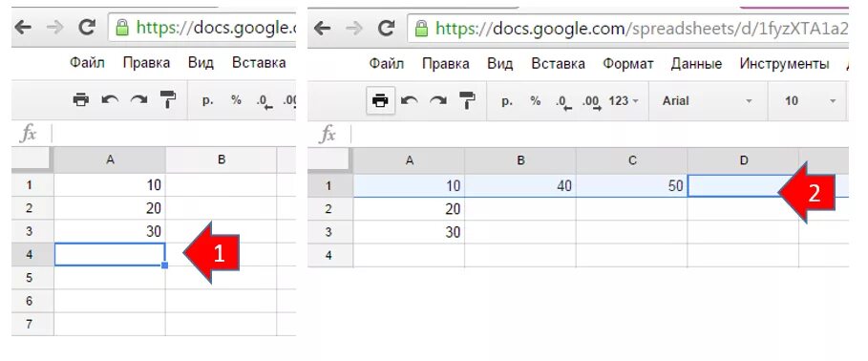This screenshot has width=868, height=361.
Task: Click the print icon in the left spreadsheet toolbar
Action: (81, 99)
